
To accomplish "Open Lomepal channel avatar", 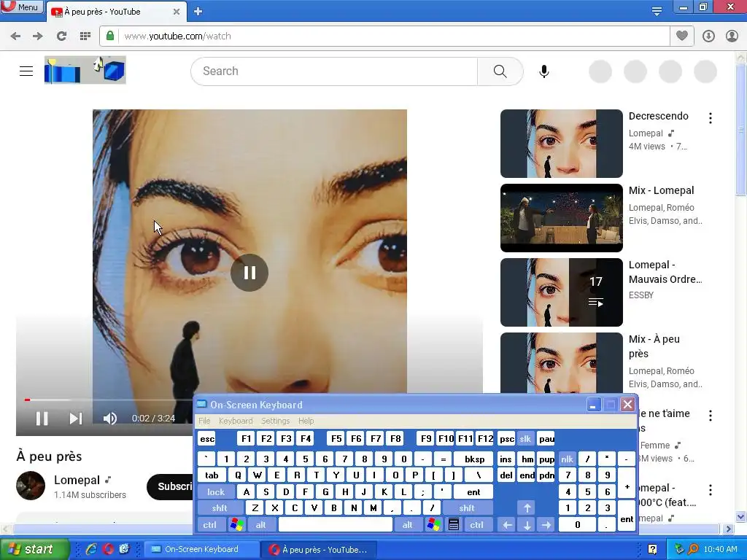I will [x=31, y=486].
